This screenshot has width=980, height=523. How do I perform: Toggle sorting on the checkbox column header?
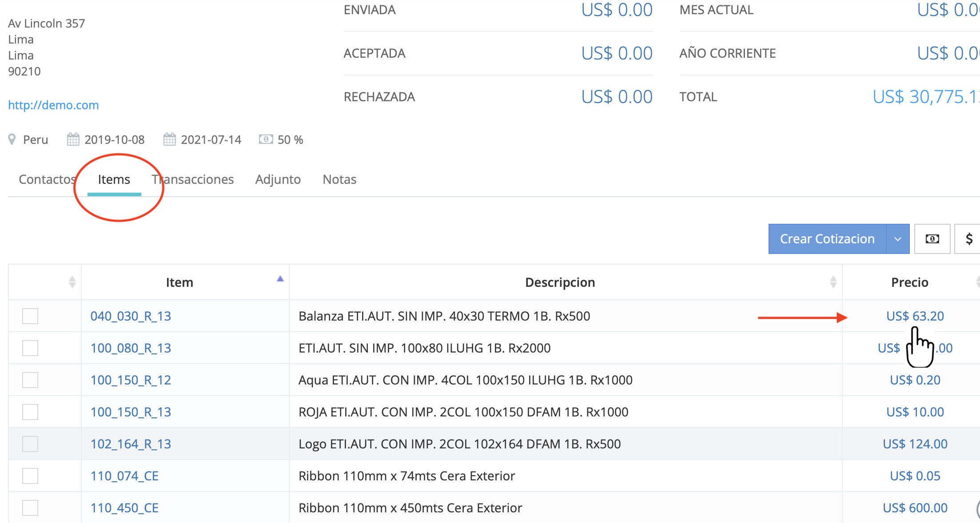[x=72, y=282]
